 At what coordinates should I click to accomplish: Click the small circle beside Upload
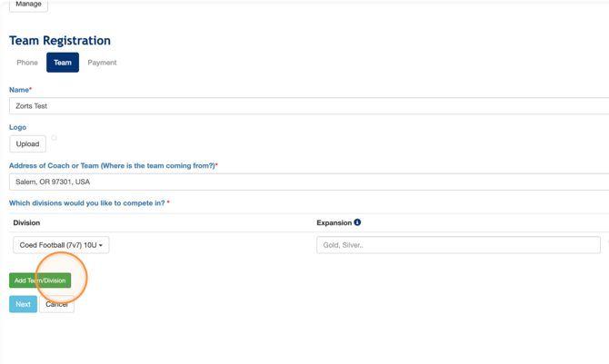point(54,138)
